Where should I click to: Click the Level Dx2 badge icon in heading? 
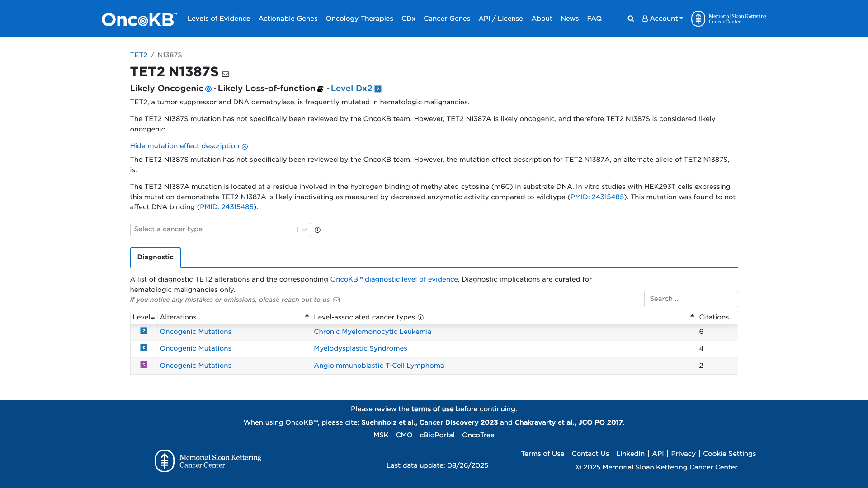point(378,89)
